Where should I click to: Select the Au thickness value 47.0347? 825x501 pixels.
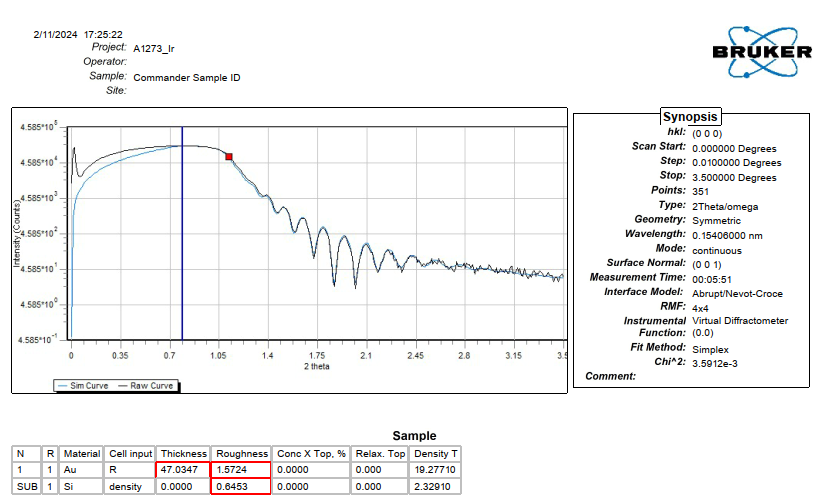pos(183,469)
